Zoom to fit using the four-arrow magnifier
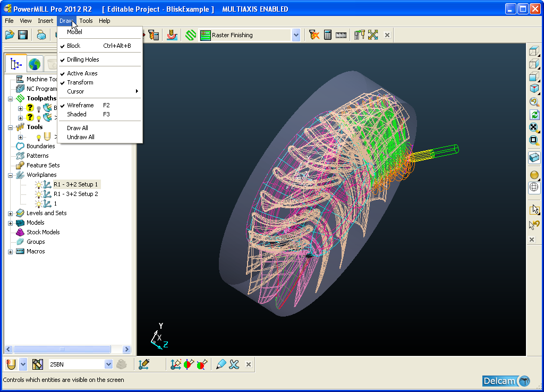The width and height of the screenshot is (544, 392). pos(534,127)
